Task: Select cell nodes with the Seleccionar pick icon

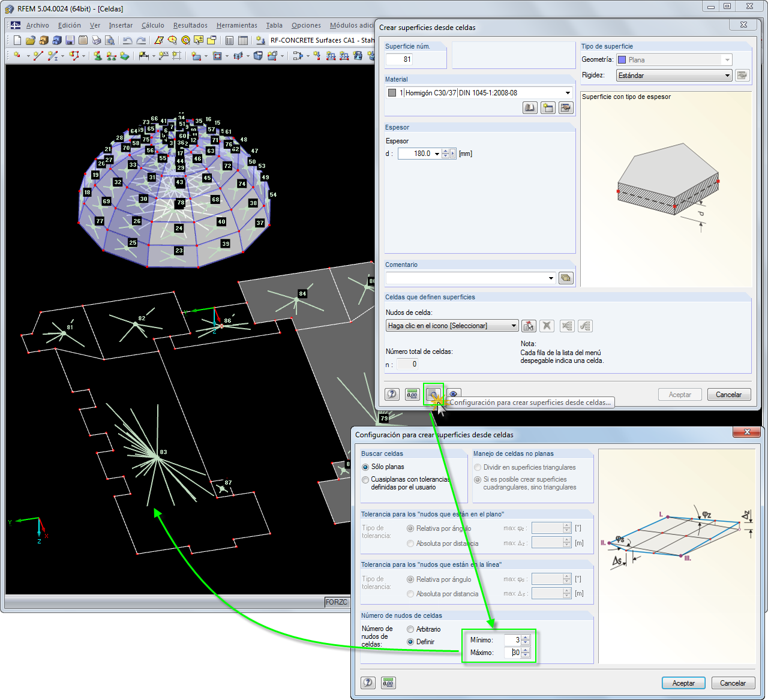Action: coord(529,326)
